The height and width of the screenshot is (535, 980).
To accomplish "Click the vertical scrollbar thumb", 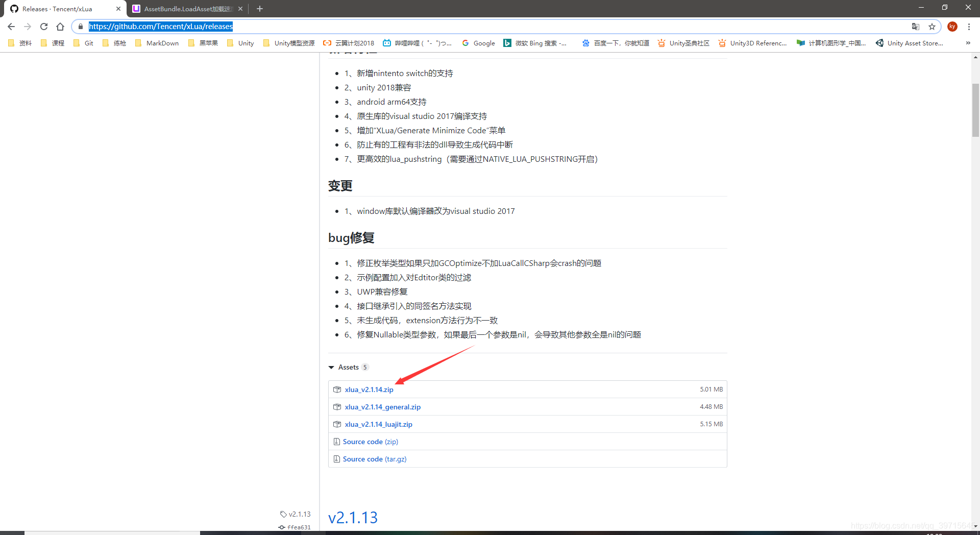I will click(975, 110).
